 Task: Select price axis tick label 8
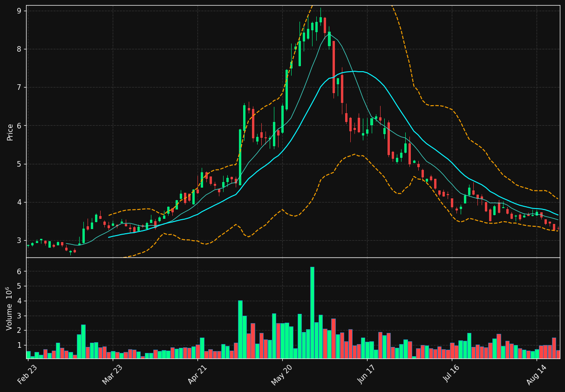coord(20,49)
